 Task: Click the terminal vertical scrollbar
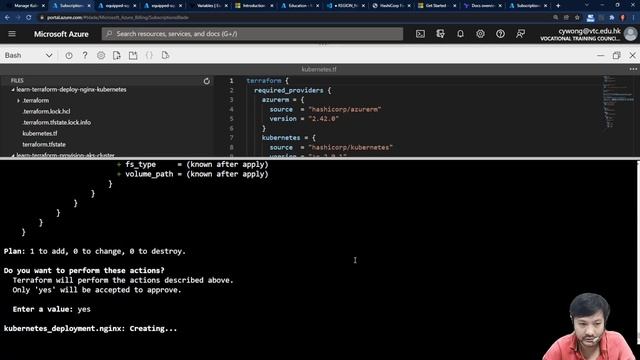pyautogui.click(x=638, y=253)
